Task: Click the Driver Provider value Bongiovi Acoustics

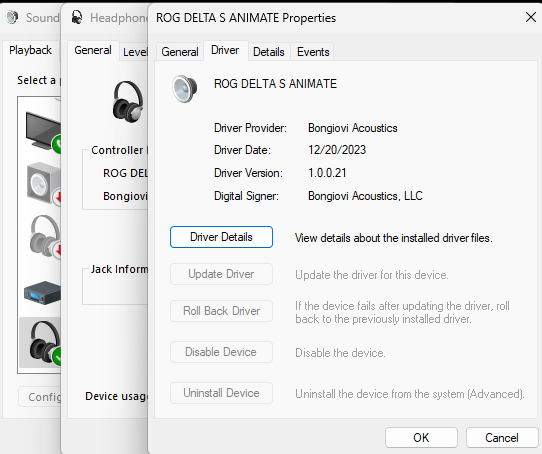Action: (x=353, y=128)
